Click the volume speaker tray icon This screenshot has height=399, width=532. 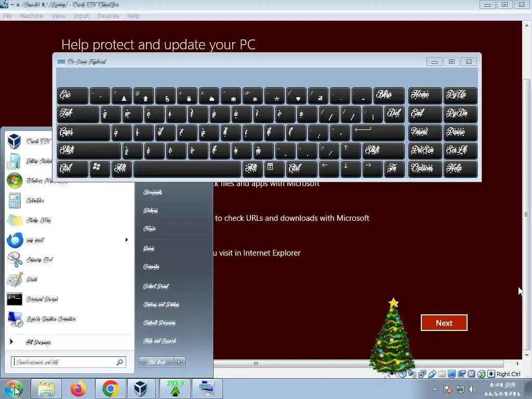[x=472, y=389]
